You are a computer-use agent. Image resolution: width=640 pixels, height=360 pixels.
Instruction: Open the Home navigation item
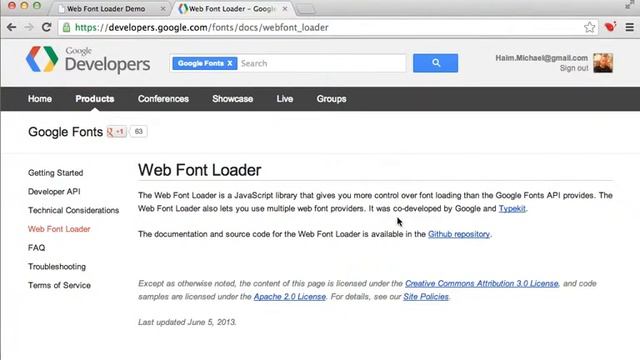coord(40,99)
